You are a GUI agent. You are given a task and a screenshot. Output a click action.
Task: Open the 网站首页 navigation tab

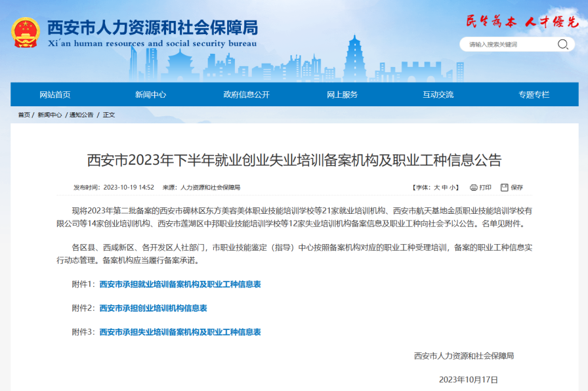(x=55, y=94)
